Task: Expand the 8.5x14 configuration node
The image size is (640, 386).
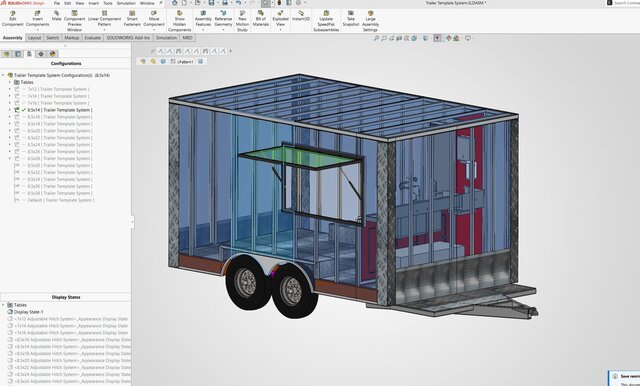Action: [x=10, y=110]
